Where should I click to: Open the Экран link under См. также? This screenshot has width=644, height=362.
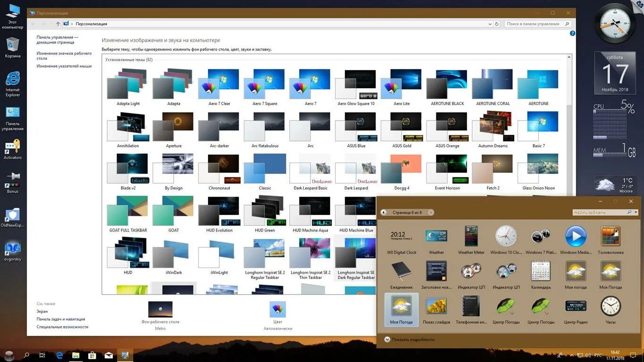[x=42, y=312]
